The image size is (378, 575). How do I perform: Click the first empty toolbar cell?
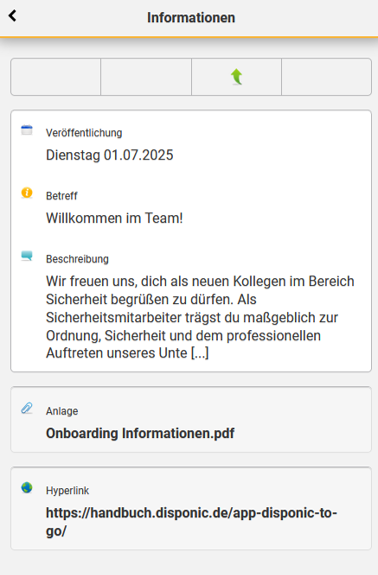[56, 77]
